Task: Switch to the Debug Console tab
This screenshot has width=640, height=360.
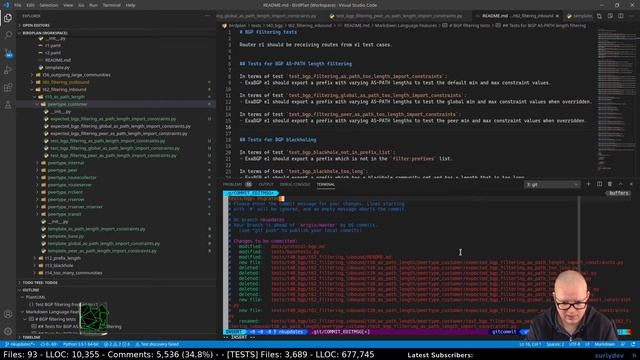Action: point(295,184)
